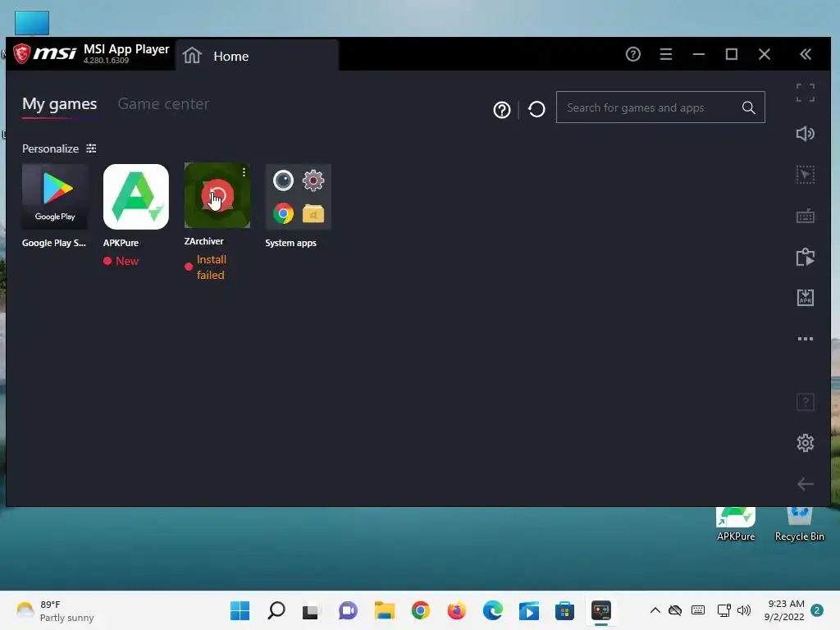
Task: Launch APKPure app icon in My games
Action: [x=135, y=197]
